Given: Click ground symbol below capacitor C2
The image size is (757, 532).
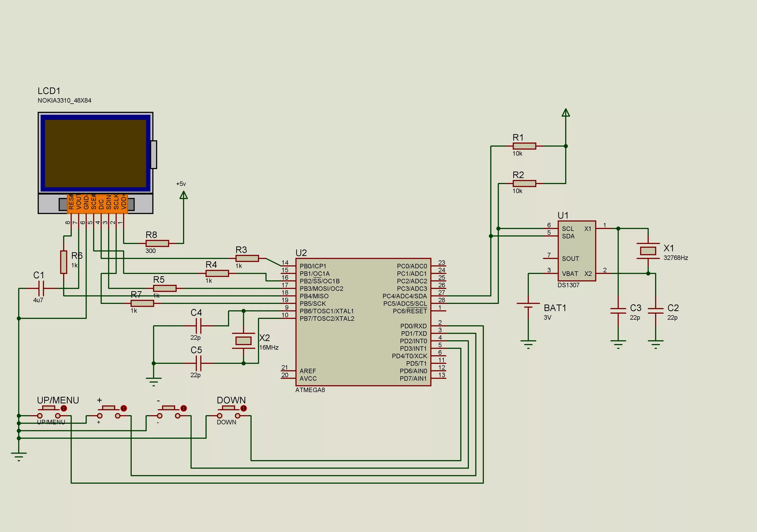Looking at the screenshot, I should coord(656,344).
